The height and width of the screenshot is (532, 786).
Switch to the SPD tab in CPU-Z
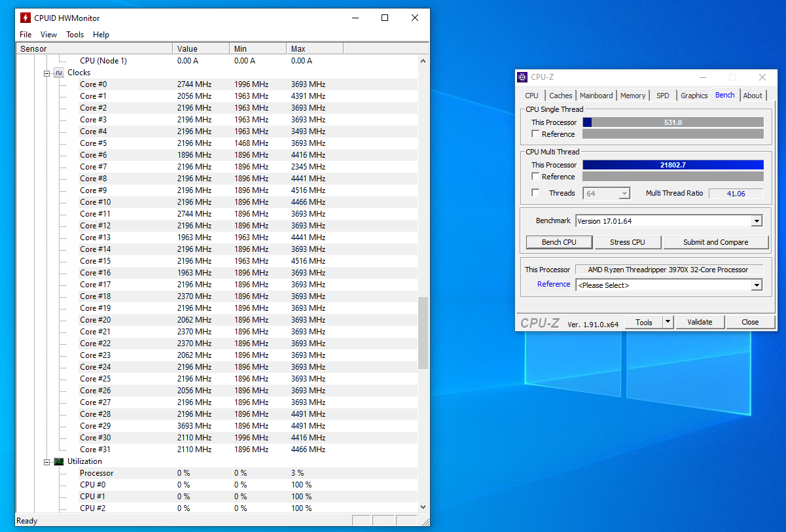[x=663, y=96]
